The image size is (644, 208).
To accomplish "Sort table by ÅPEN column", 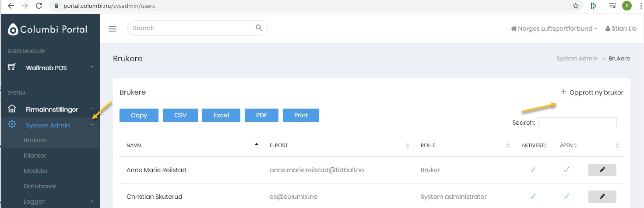I will 567,145.
